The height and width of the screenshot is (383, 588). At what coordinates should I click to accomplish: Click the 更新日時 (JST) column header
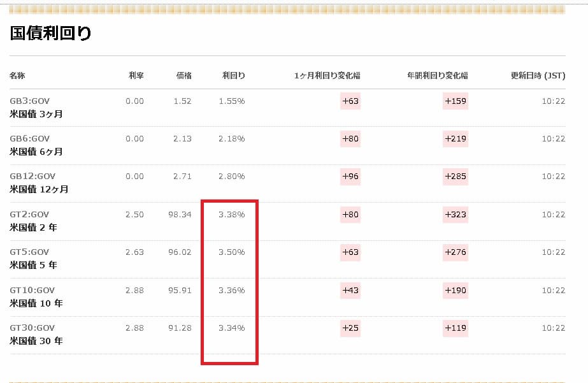tap(538, 76)
